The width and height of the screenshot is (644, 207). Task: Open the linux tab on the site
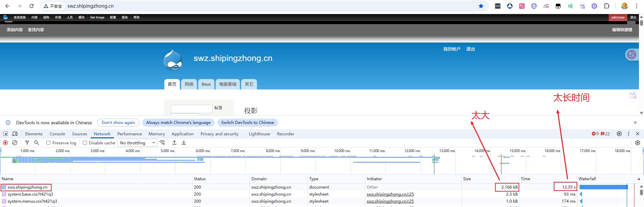point(206,84)
